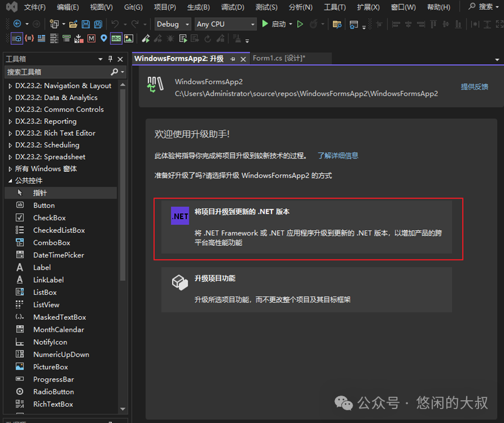504x423 pixels.
Task: Select the CheckBox control in toolbox
Action: click(50, 217)
